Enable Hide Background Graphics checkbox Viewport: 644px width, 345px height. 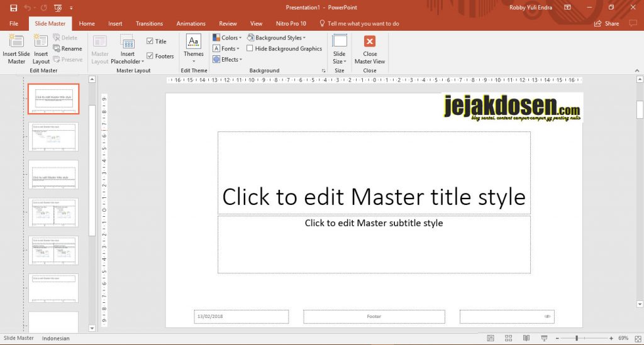click(x=250, y=48)
